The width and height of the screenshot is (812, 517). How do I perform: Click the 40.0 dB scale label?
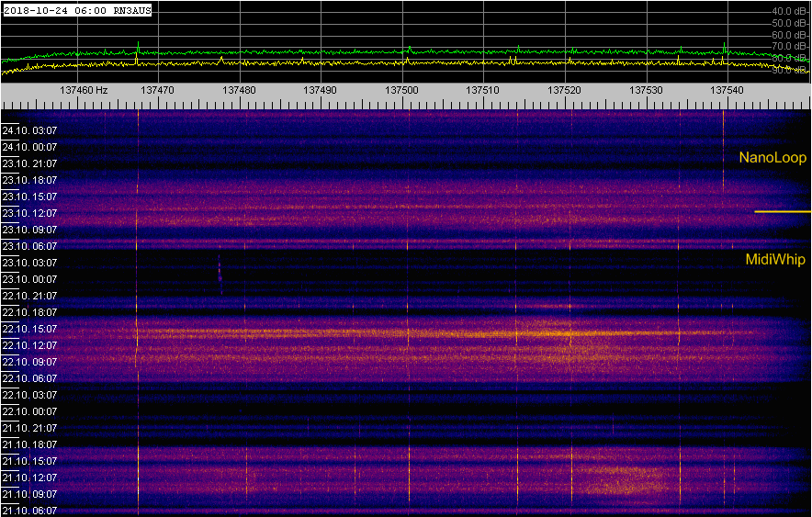click(x=789, y=12)
